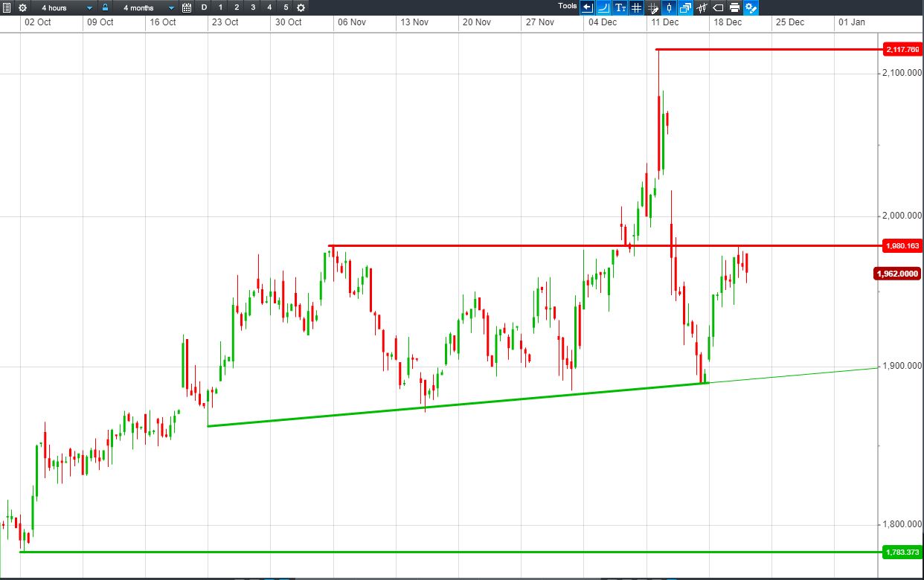Select the curve drawing tool
This screenshot has width=924, height=580.
(x=603, y=7)
